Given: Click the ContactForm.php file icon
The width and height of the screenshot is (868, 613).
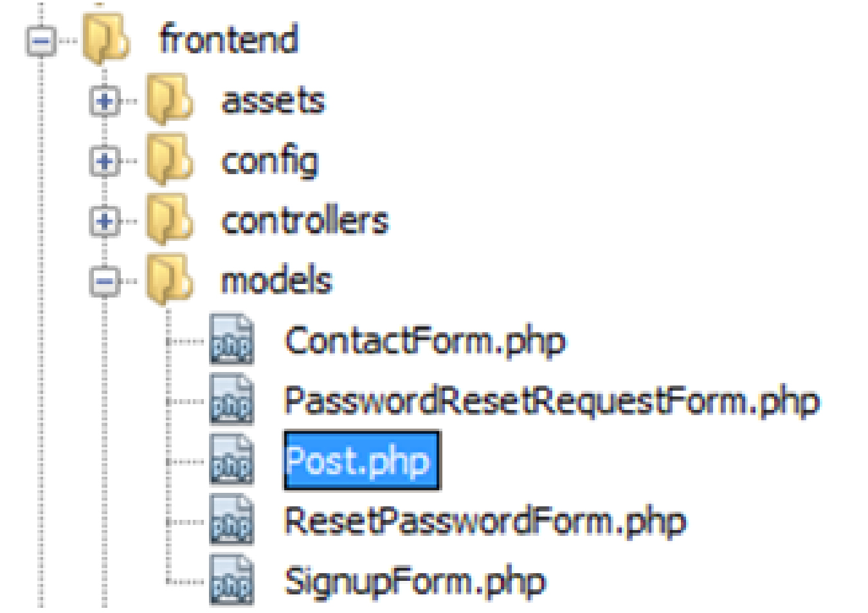Looking at the screenshot, I should click(x=231, y=339).
